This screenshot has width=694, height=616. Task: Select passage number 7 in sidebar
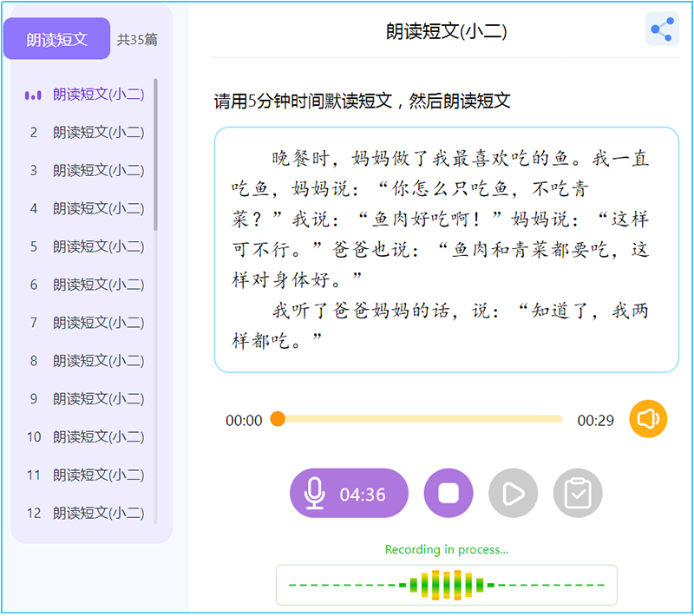(98, 323)
